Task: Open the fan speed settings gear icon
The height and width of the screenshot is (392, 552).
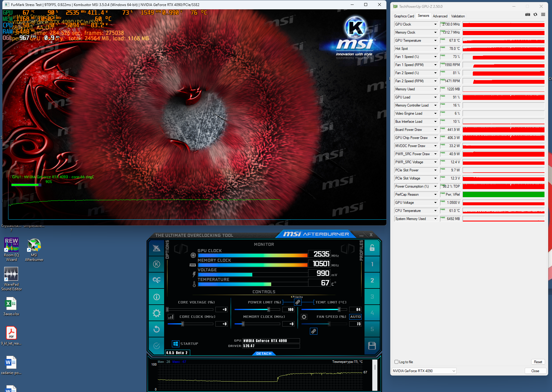Action: [304, 317]
